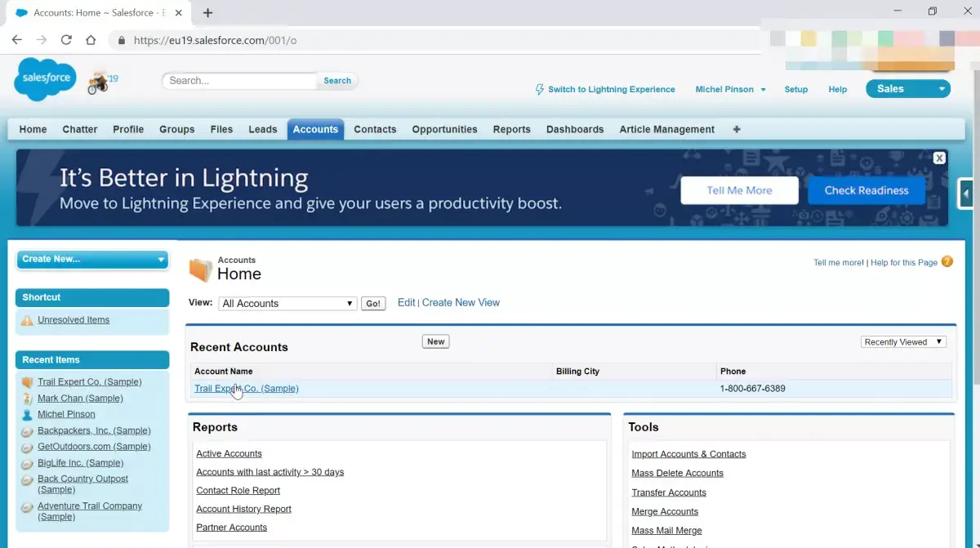Click the Check Readiness button
Viewport: 980px width, 548px height.
866,190
